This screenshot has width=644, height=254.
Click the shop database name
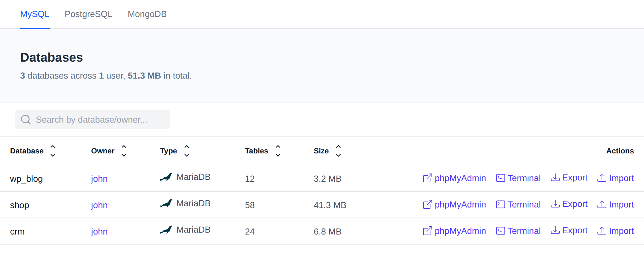[x=19, y=205]
